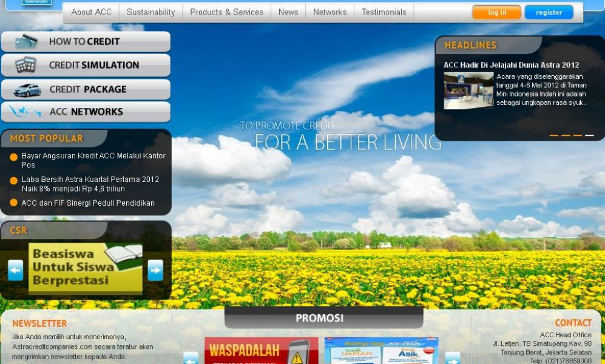Open article Bayar Angsuran Kredit ACC Melalui Kantor Pos
This screenshot has height=364, width=605.
click(x=93, y=160)
